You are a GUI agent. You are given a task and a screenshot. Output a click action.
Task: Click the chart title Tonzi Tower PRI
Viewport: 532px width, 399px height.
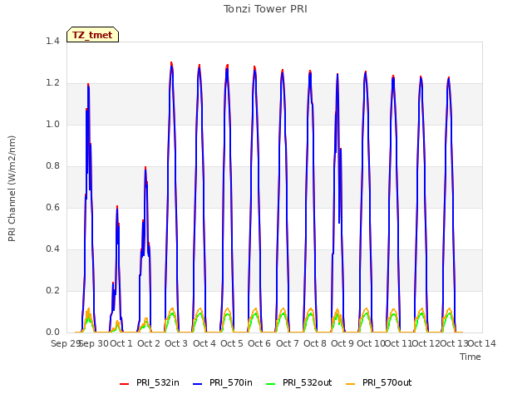tap(265, 9)
